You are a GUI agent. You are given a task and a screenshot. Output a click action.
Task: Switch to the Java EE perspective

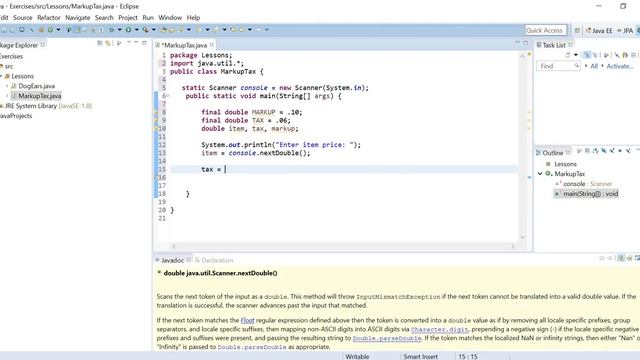599,31
